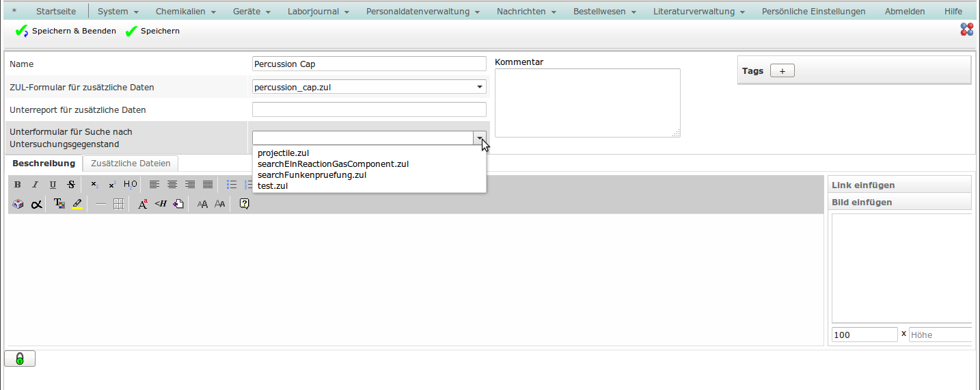Viewport: 980px width, 390px height.
Task: Toggle underline formatting
Action: click(x=53, y=185)
